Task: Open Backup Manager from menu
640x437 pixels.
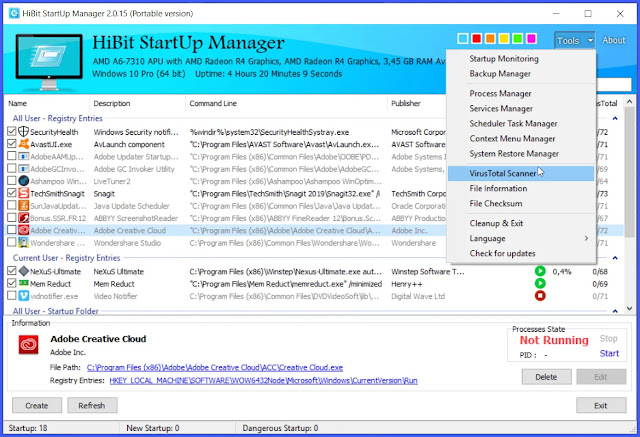Action: 521,74
